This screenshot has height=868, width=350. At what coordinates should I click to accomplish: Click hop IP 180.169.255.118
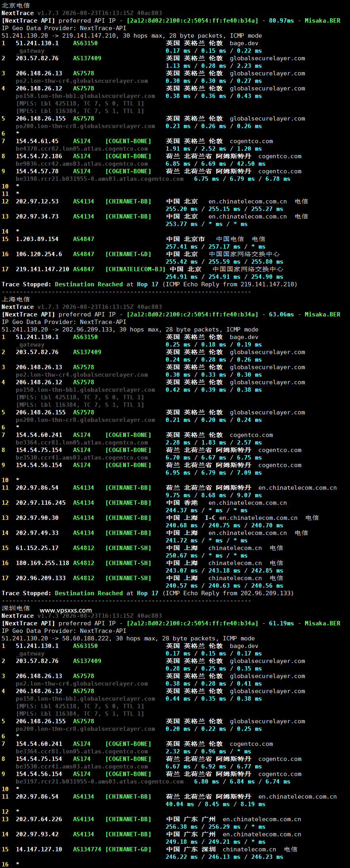point(42,563)
